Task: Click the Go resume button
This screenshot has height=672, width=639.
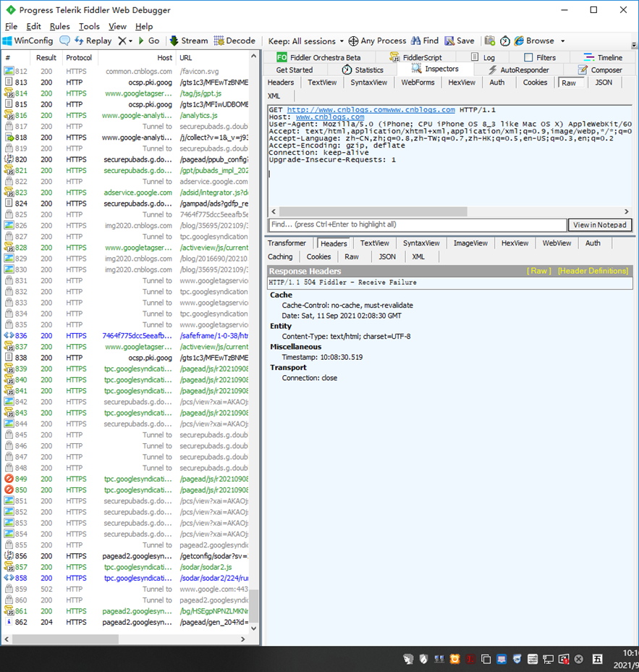Action: pos(149,41)
